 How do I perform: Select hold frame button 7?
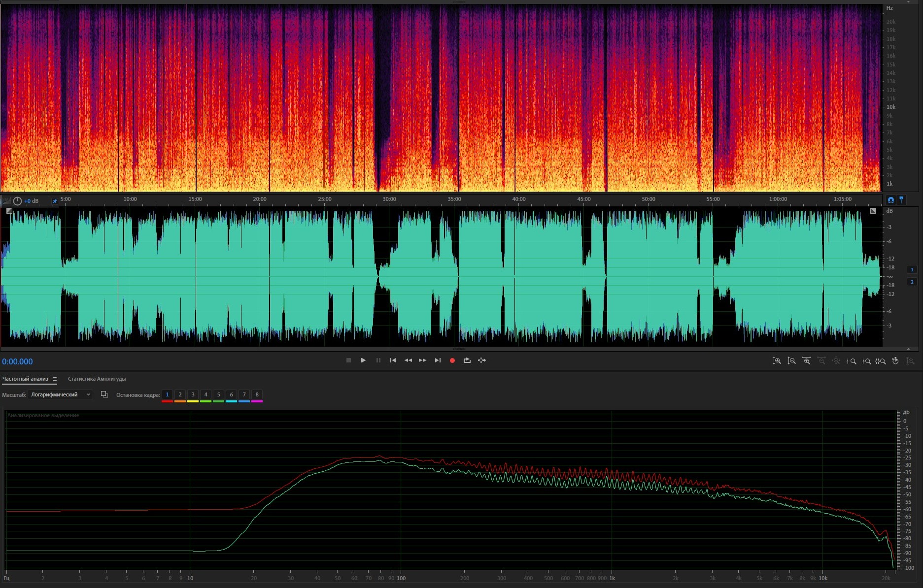coord(244,394)
